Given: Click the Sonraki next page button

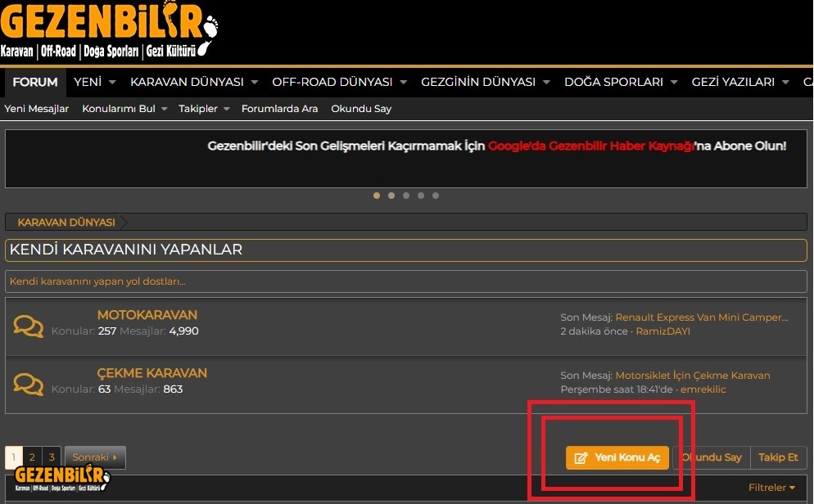Looking at the screenshot, I should (x=94, y=457).
